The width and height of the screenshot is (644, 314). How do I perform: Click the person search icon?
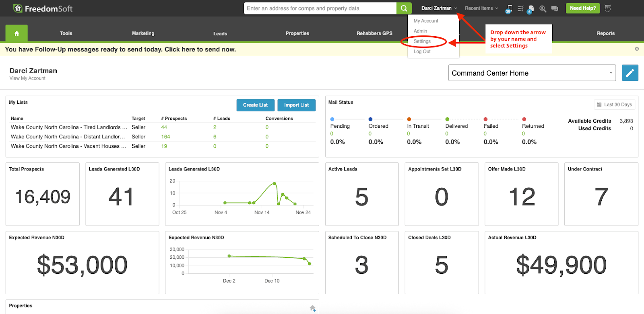[x=543, y=8]
